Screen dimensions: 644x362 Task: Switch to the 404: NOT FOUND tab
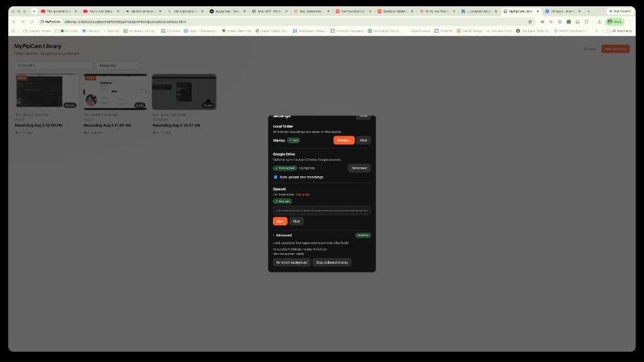(x=269, y=11)
